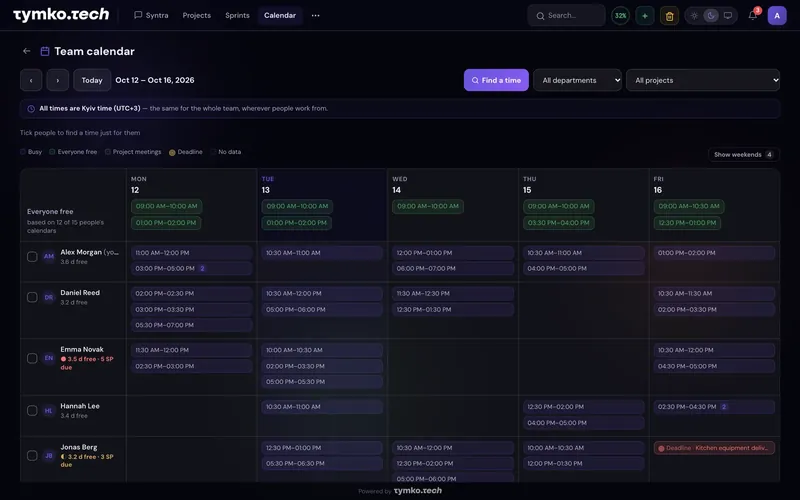This screenshot has width=800, height=500.
Task: Click the Deadline legend swatch
Action: (x=172, y=152)
